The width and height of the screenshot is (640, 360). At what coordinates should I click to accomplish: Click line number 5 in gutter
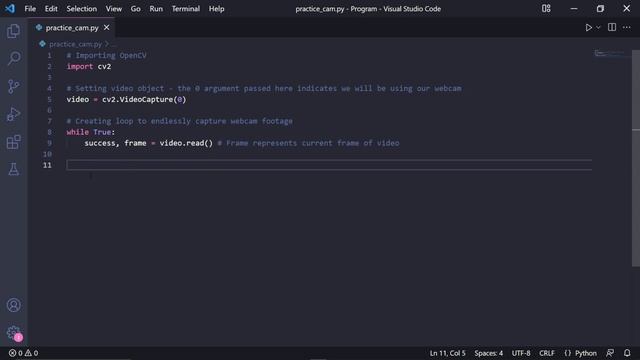[x=49, y=100]
